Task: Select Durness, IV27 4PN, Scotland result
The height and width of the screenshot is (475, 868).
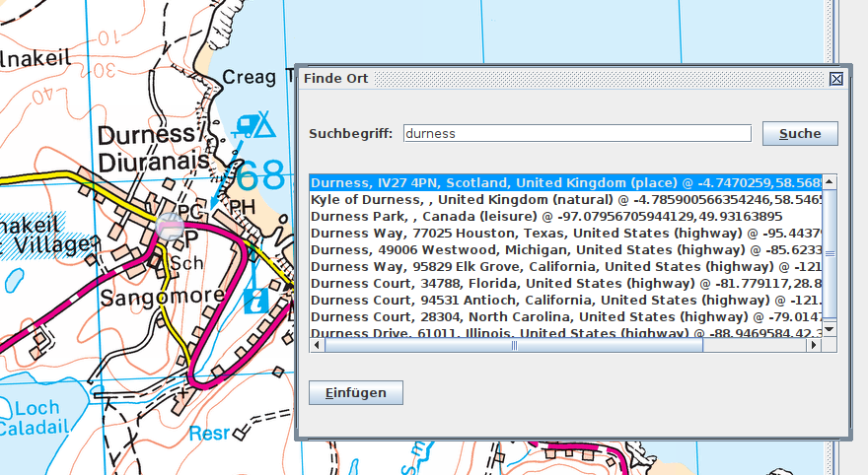Action: (x=567, y=183)
